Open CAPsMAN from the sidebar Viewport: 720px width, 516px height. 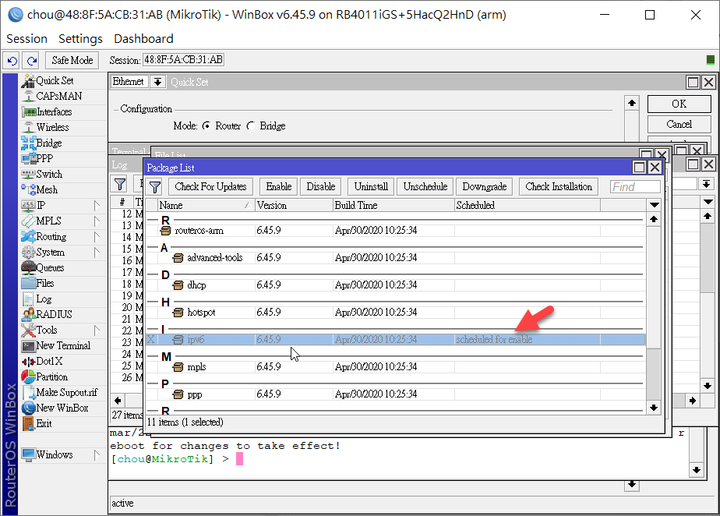tap(58, 96)
